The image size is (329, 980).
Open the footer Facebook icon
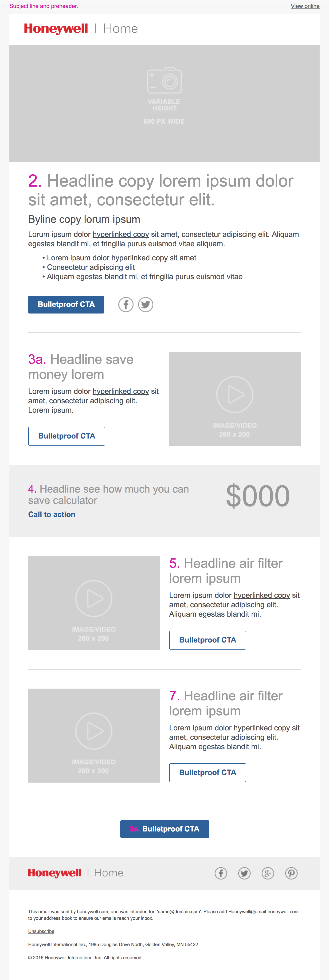click(221, 873)
